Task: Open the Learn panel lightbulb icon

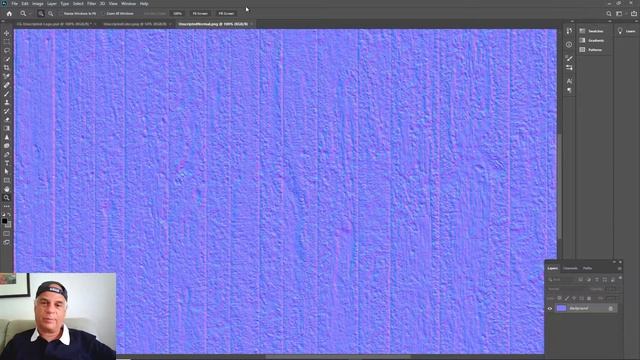Action: 620,31
